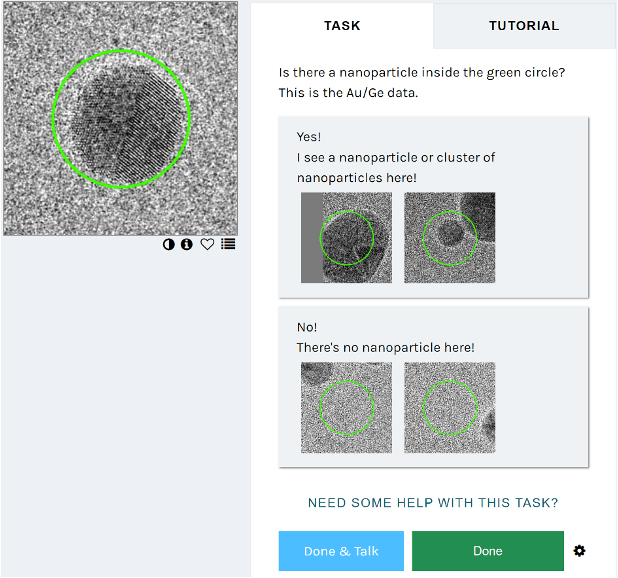Select the TASK tab

(x=342, y=26)
